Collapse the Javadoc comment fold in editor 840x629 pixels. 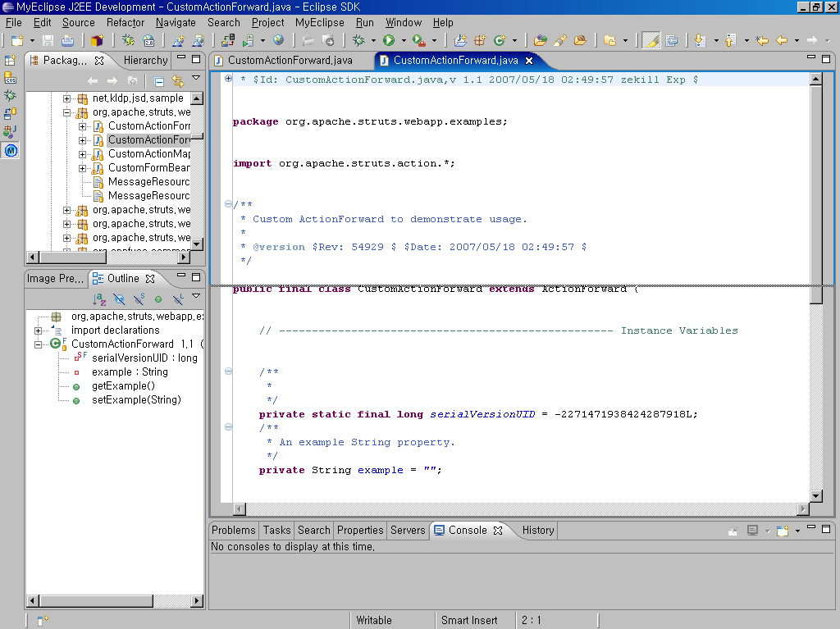coord(228,205)
